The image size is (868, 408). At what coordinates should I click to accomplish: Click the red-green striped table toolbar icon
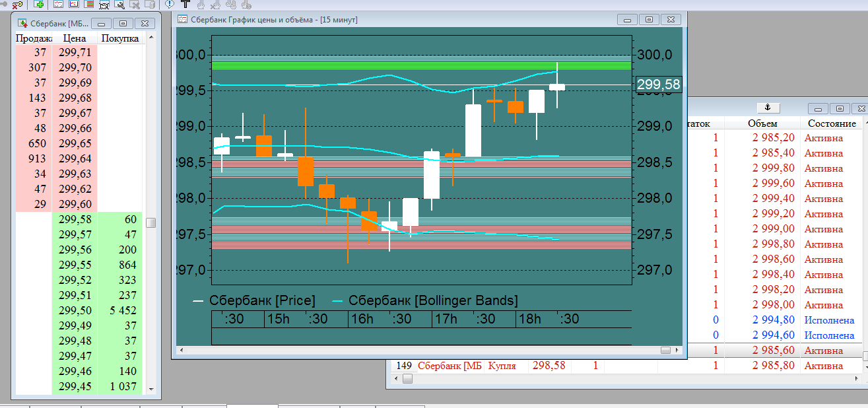(x=88, y=4)
